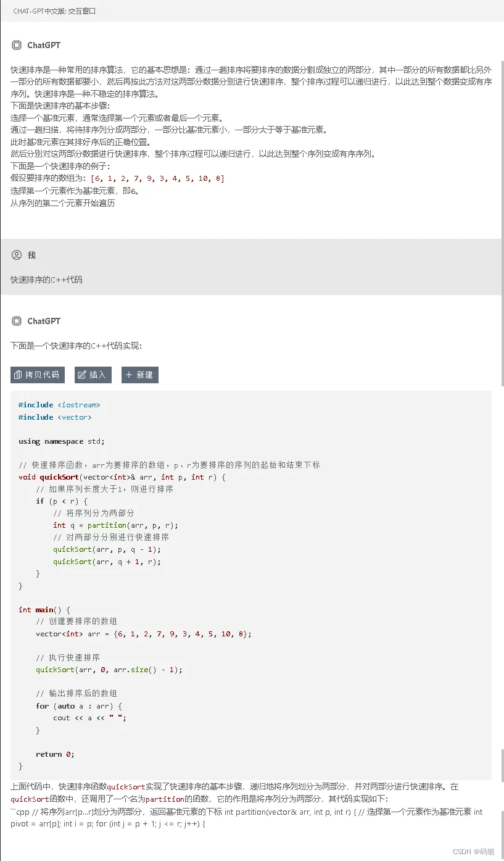The width and height of the screenshot is (504, 861).
Task: Click the #include <vector> code line
Action: pyautogui.click(x=55, y=417)
